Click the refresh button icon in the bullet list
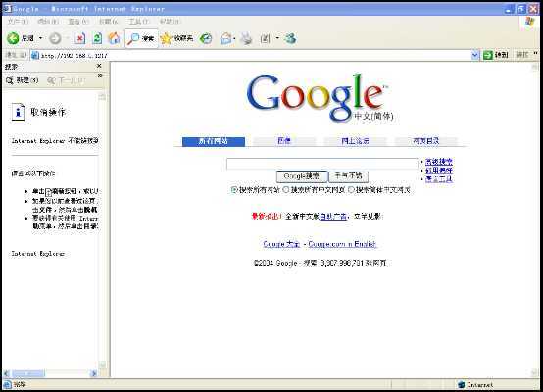This screenshot has width=543, height=392. click(x=48, y=192)
